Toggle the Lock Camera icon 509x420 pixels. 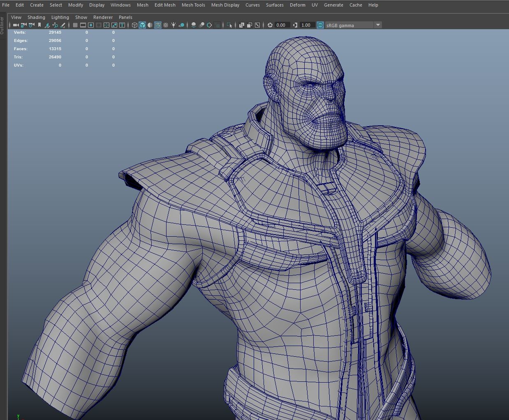[23, 25]
